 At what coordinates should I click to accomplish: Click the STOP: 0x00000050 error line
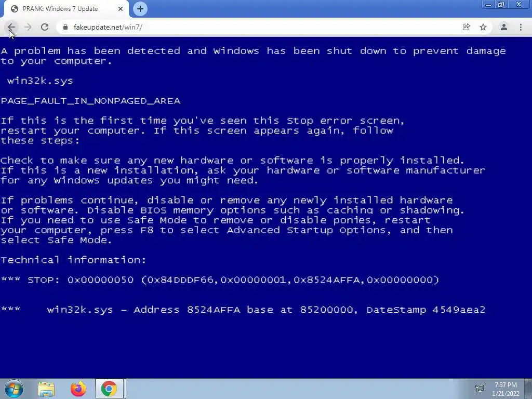pyautogui.click(x=220, y=280)
